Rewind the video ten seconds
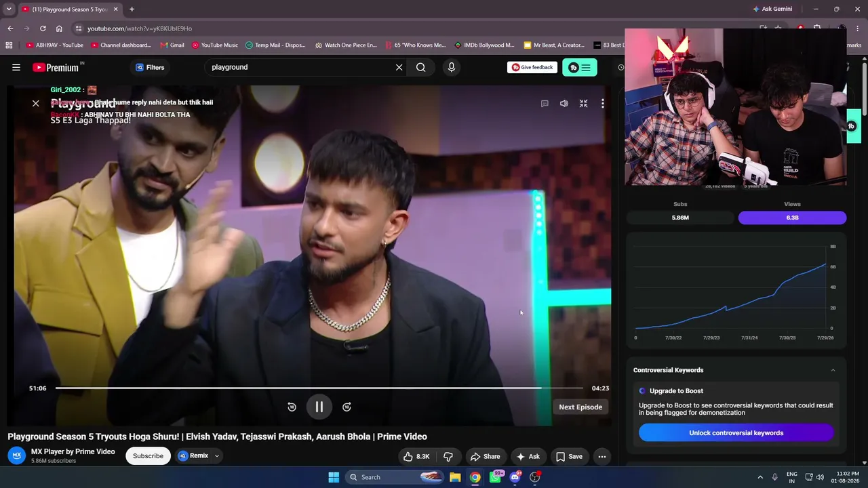Screen dimensions: 868x488 coord(292,407)
